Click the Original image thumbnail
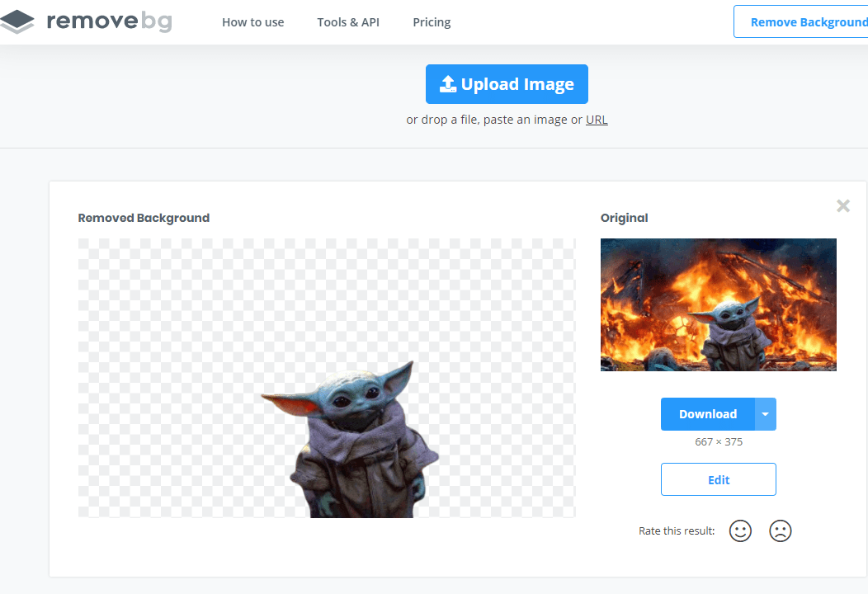The image size is (868, 594). (719, 304)
